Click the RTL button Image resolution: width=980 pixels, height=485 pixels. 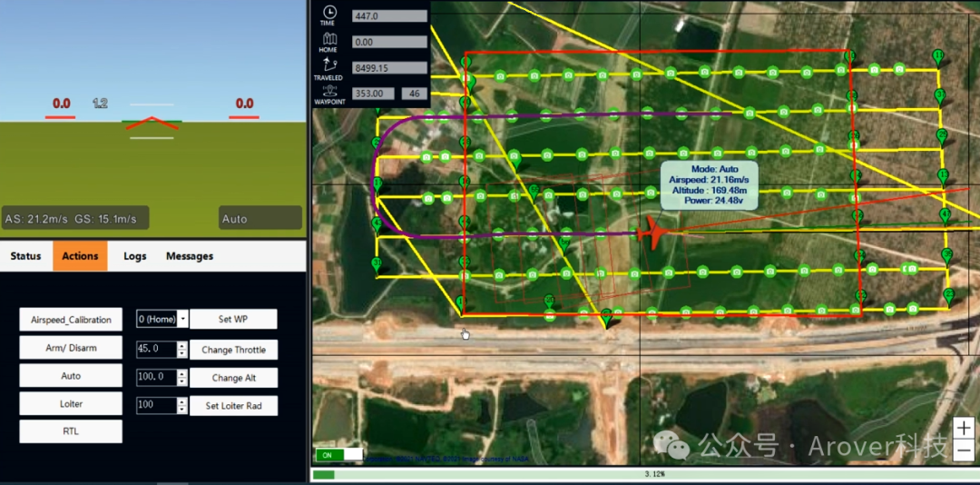[x=71, y=431]
